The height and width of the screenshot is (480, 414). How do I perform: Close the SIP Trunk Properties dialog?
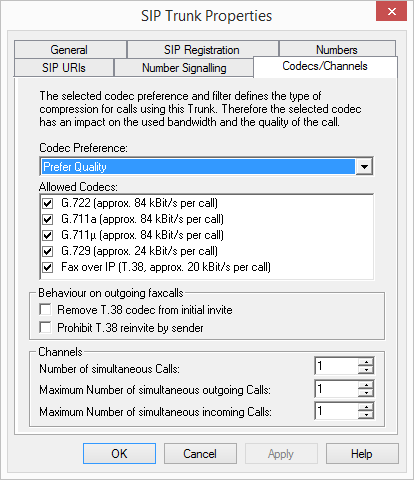391,11
